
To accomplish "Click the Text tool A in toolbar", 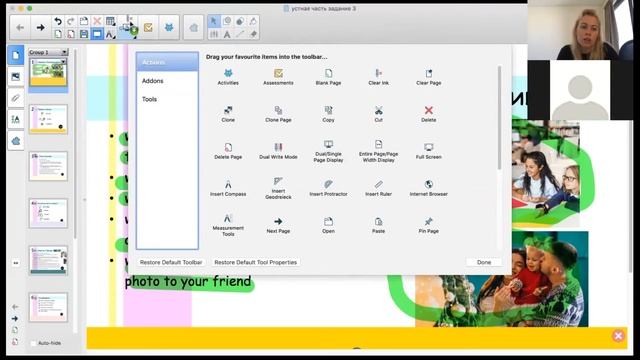I will pos(227,34).
